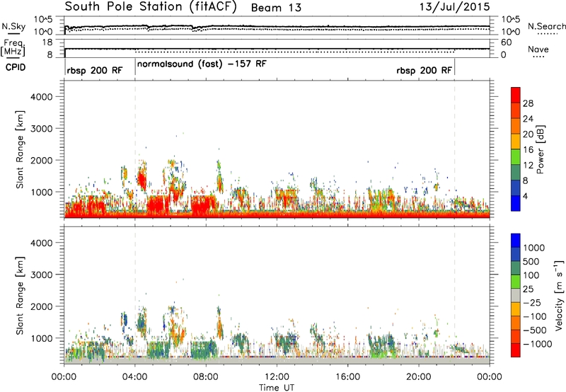Click 'normalsound (fast) -157 RF' CPID label
566x392 pixels.
[x=202, y=64]
